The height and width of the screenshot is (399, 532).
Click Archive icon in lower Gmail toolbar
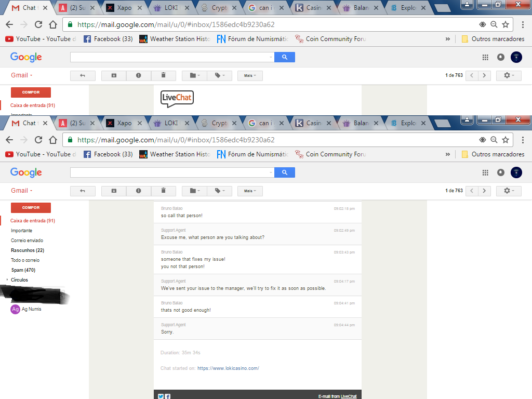[114, 191]
